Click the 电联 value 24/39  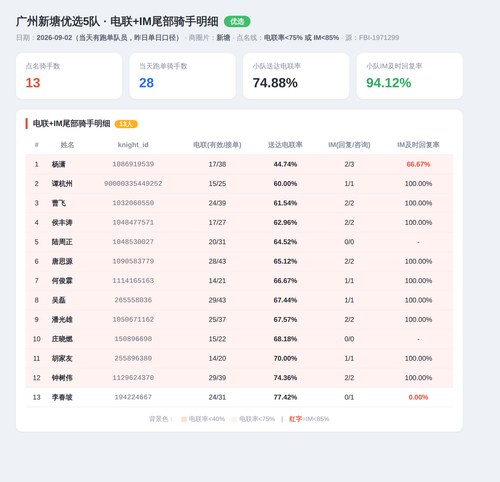(217, 203)
